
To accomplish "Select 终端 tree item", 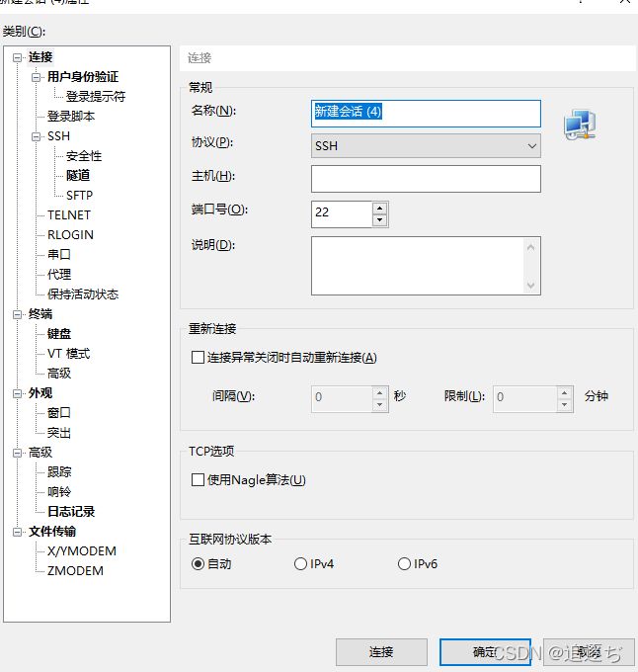I will [x=40, y=313].
